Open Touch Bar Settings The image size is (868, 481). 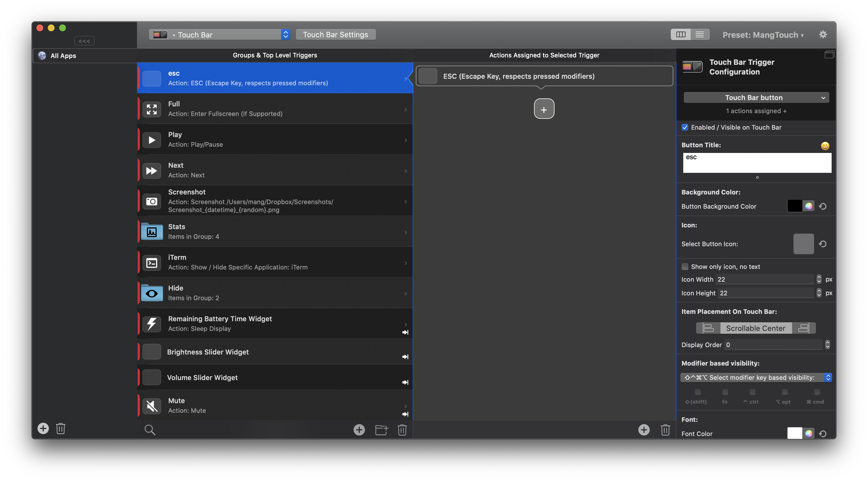(x=335, y=35)
